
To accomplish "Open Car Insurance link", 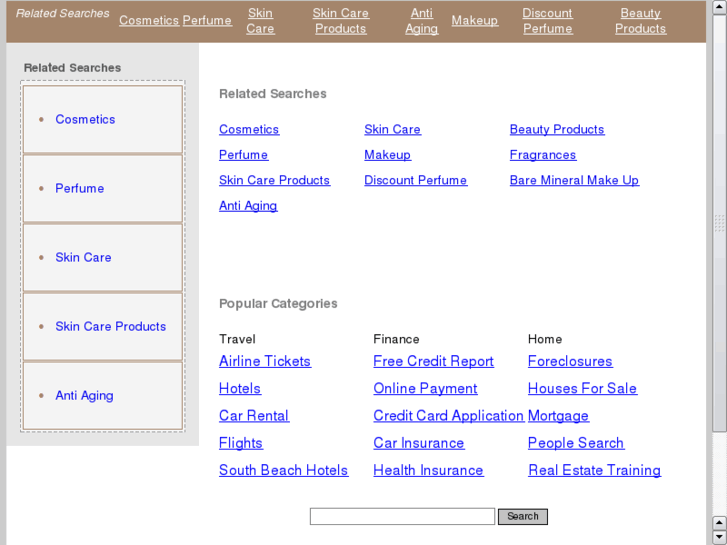I will 419,443.
